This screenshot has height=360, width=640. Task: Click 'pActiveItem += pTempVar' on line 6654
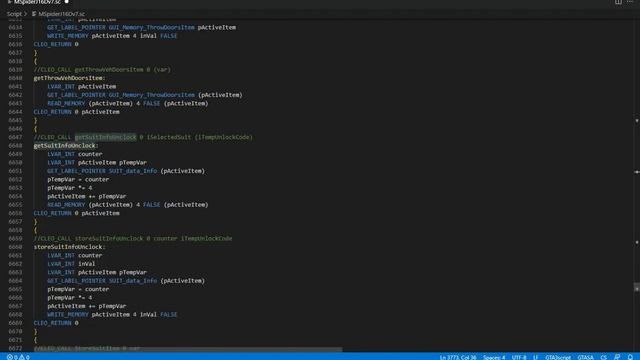coord(87,196)
